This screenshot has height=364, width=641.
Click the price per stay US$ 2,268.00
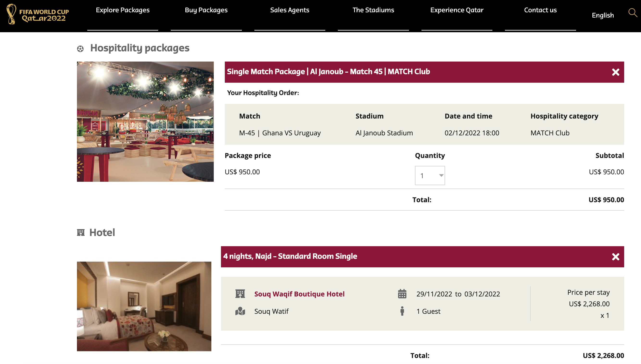point(589,304)
